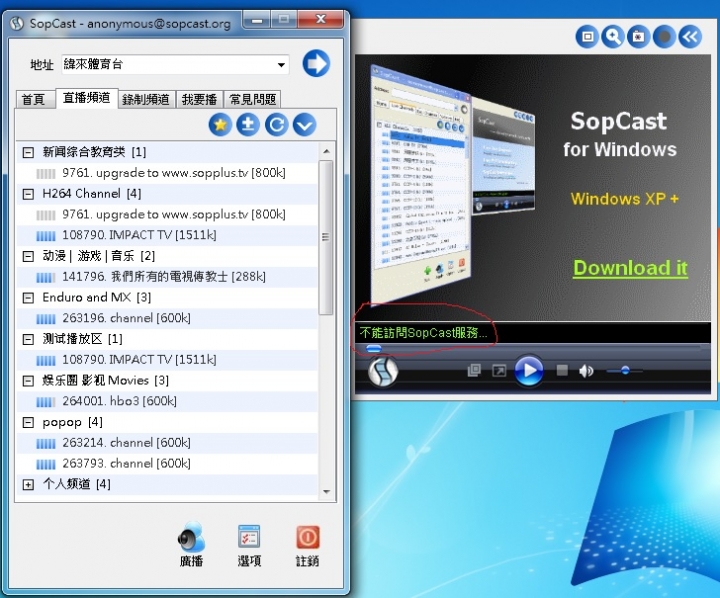
Task: Collapse the 娱乐圈 影视 Movies [3] group
Action: click(x=28, y=381)
